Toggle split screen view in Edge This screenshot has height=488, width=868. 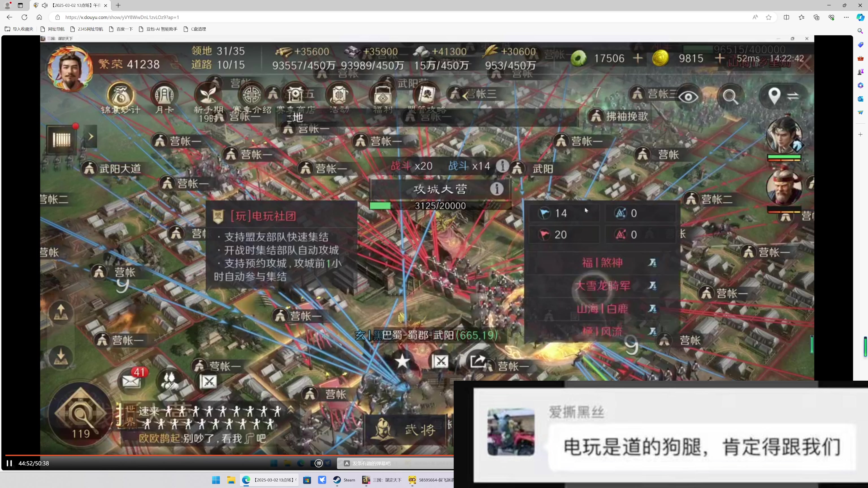point(786,17)
